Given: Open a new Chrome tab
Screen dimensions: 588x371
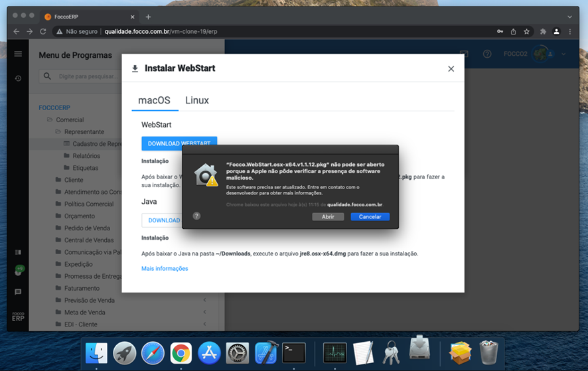Looking at the screenshot, I should coord(148,17).
